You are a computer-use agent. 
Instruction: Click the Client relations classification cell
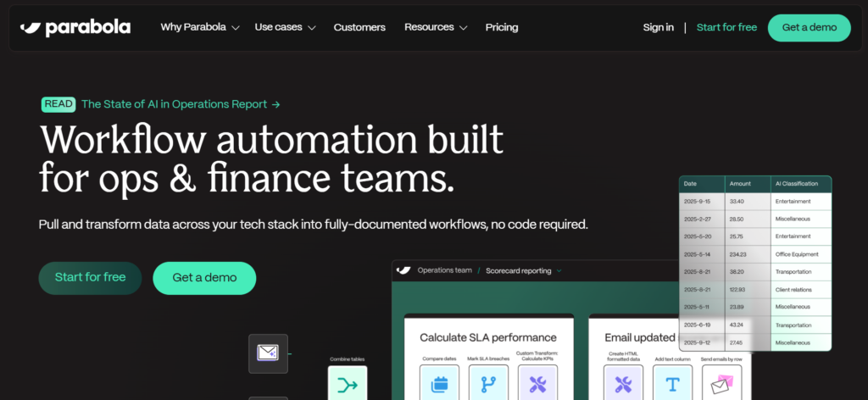[x=801, y=289]
